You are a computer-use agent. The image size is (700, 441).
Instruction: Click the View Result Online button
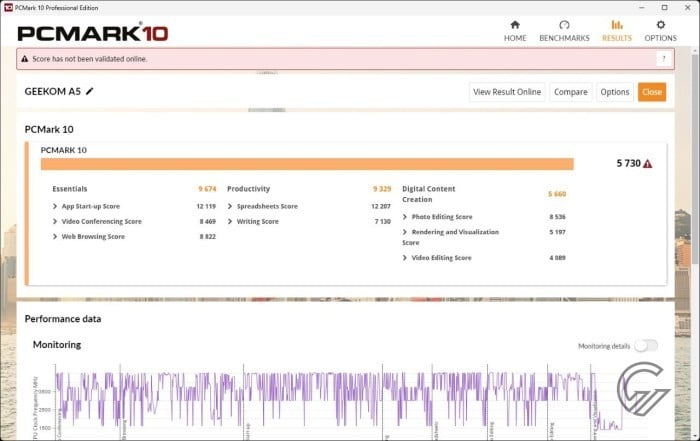(x=507, y=92)
